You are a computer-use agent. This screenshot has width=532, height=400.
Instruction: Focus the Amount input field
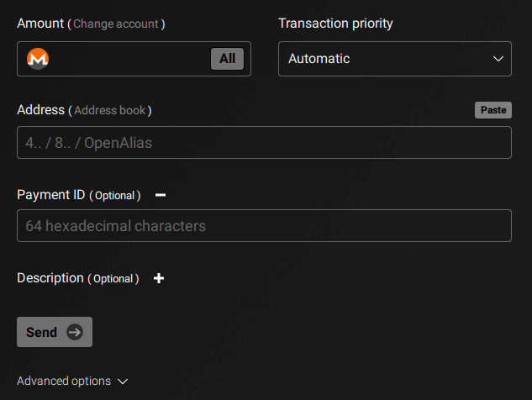click(x=129, y=59)
